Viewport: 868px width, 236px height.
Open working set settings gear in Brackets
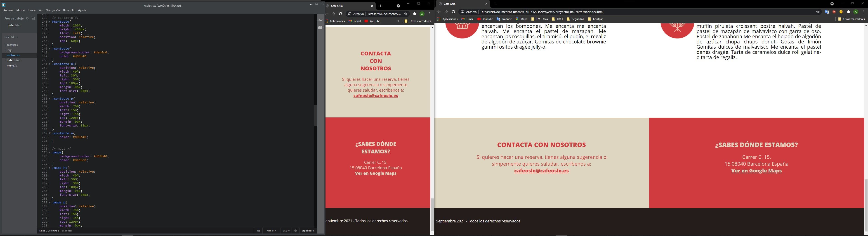tap(27, 19)
